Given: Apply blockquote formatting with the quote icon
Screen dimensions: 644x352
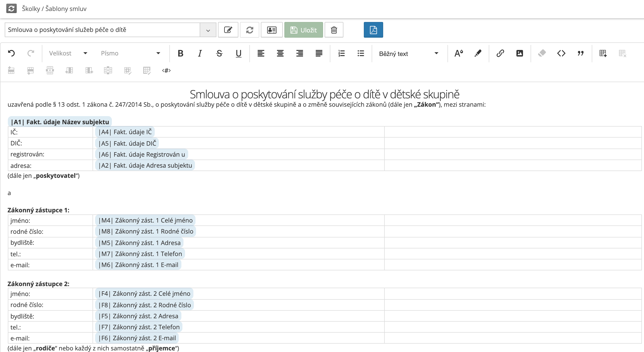Looking at the screenshot, I should (580, 53).
